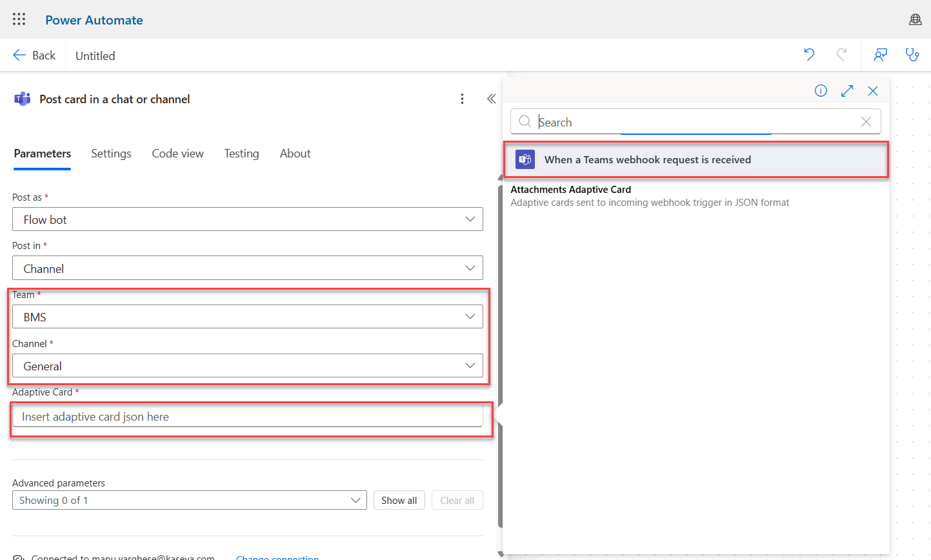This screenshot has height=560, width=931.
Task: Open the app launcher waffle icon
Action: click(x=19, y=19)
